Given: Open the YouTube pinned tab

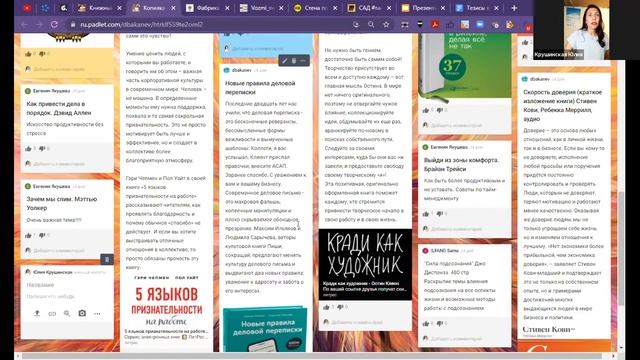Looking at the screenshot, I should (x=27, y=8).
